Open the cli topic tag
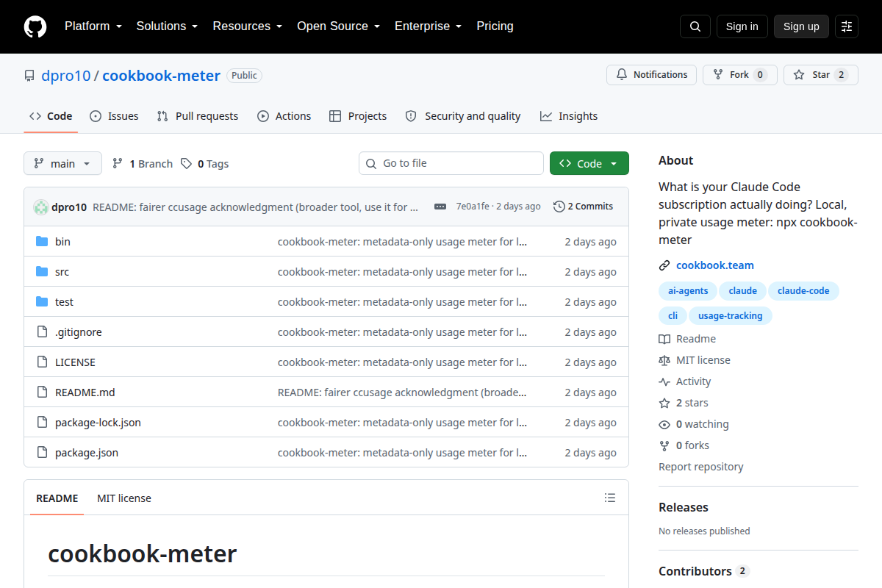The width and height of the screenshot is (882, 588). point(673,316)
